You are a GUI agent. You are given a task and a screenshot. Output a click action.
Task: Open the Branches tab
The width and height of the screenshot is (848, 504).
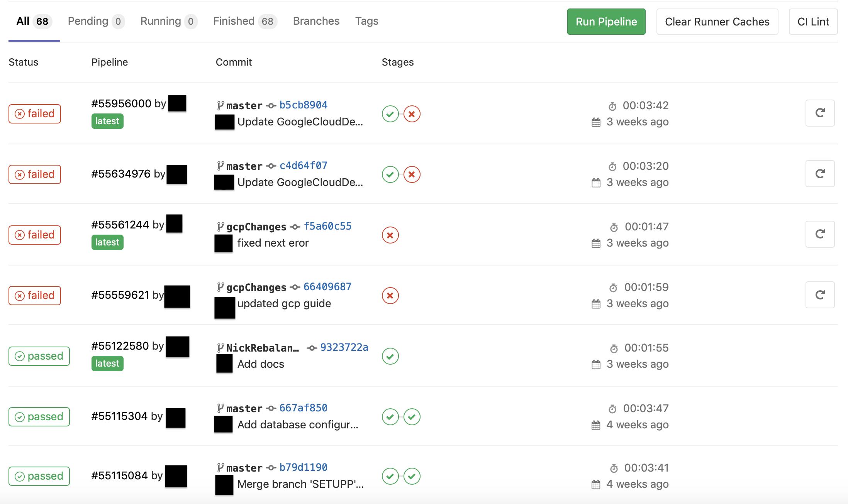[x=316, y=21]
